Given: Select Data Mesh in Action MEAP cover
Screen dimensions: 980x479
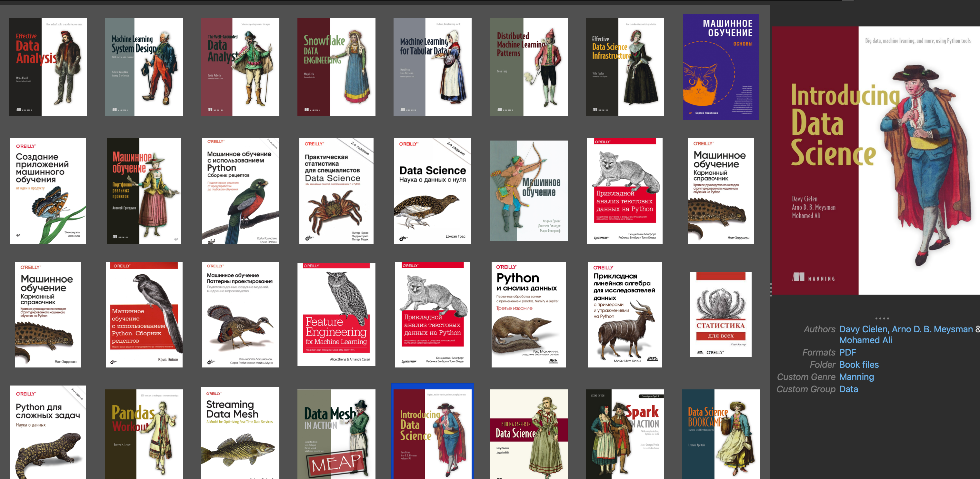Looking at the screenshot, I should (x=336, y=434).
